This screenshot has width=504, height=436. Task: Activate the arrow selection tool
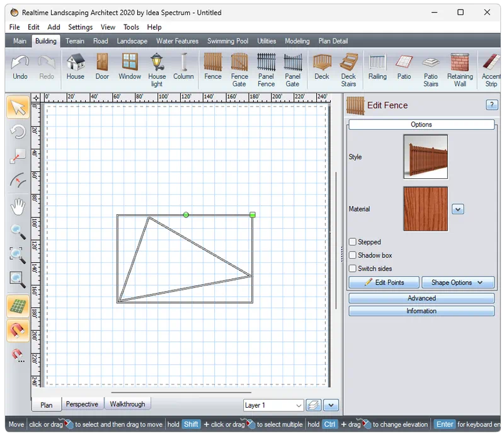(x=18, y=107)
